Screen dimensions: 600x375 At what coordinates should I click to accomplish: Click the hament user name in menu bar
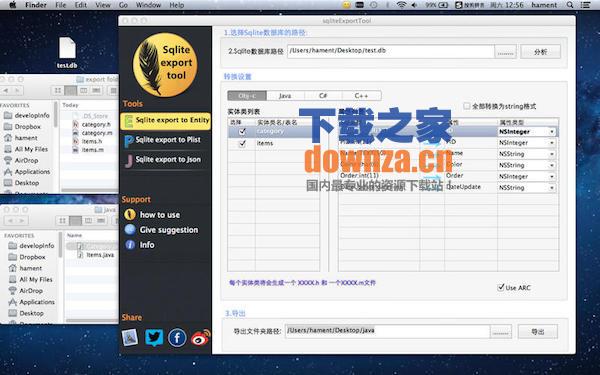[x=544, y=5]
